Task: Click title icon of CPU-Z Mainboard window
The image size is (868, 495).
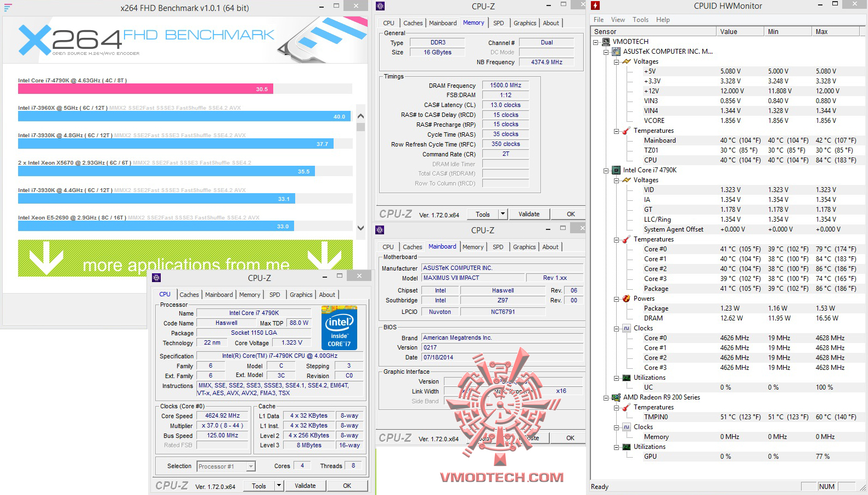Action: pyautogui.click(x=380, y=230)
